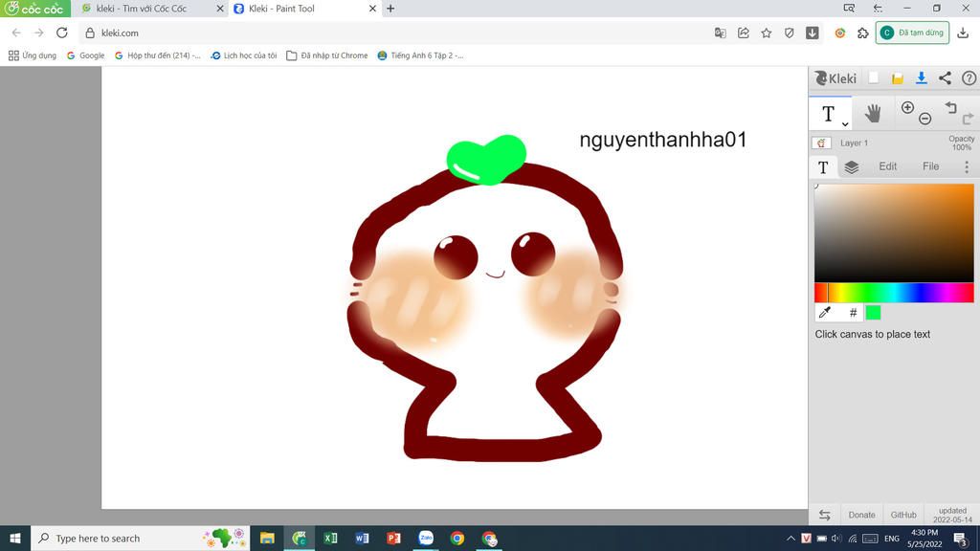Click the green secondary color swatch
980x551 pixels.
pos(873,313)
